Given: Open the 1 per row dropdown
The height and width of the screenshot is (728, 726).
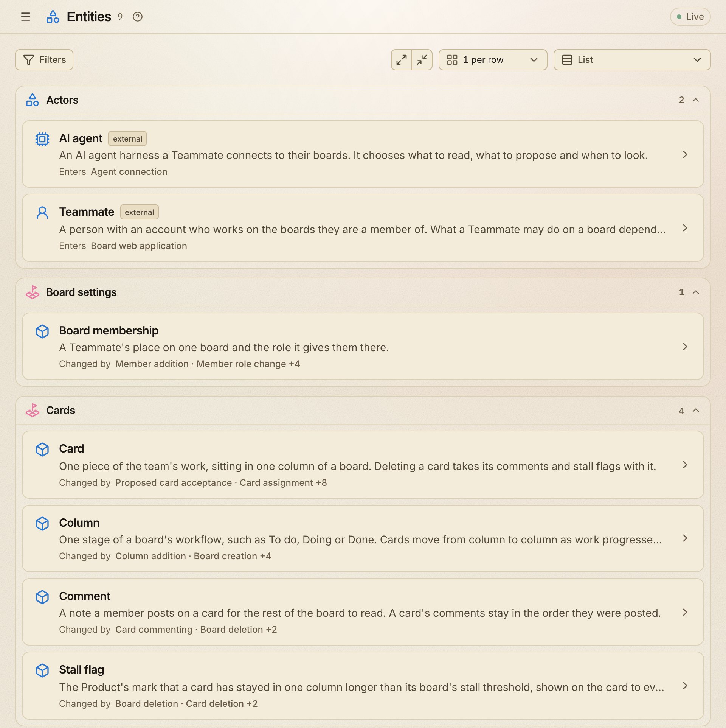Looking at the screenshot, I should [493, 60].
